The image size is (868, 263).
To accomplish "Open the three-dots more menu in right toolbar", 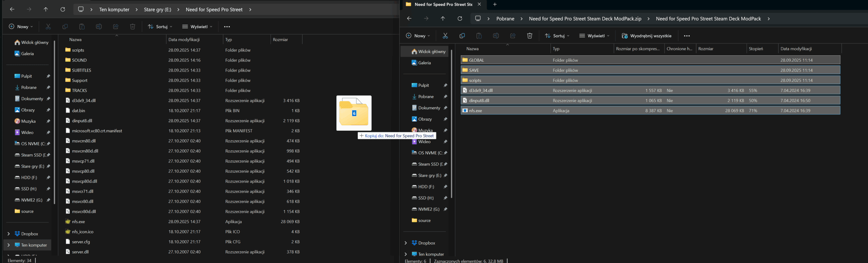I will [687, 36].
